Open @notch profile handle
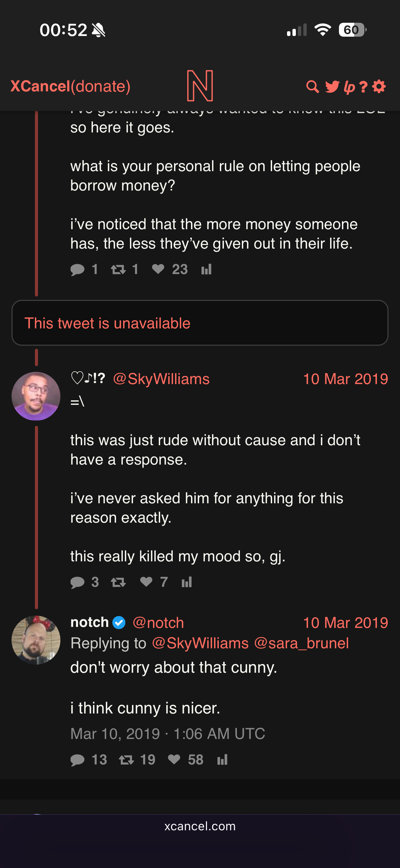The image size is (400, 868). (158, 623)
